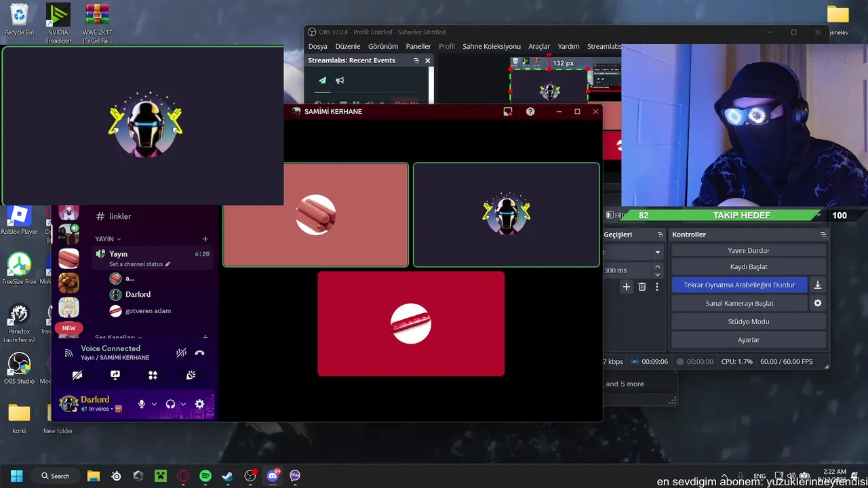Open the Paneller menu in OBS
The height and width of the screenshot is (488, 868).
(x=418, y=46)
